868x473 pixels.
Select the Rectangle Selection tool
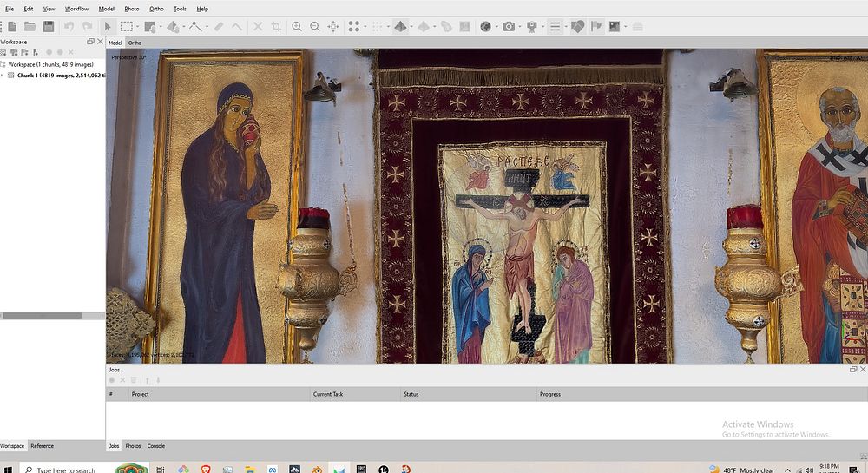(126, 27)
